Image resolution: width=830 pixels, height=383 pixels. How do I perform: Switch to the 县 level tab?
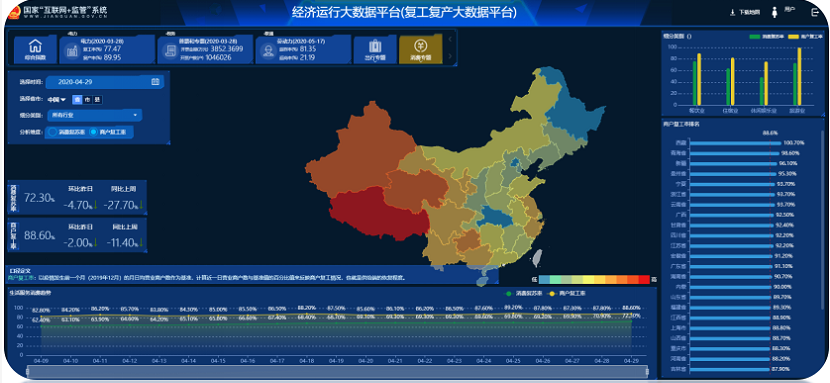[97, 99]
